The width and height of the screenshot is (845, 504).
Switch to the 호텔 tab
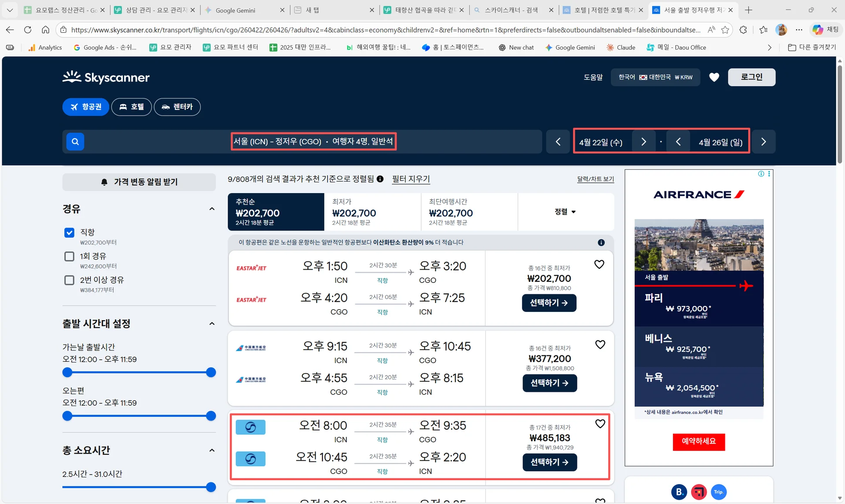pyautogui.click(x=132, y=107)
